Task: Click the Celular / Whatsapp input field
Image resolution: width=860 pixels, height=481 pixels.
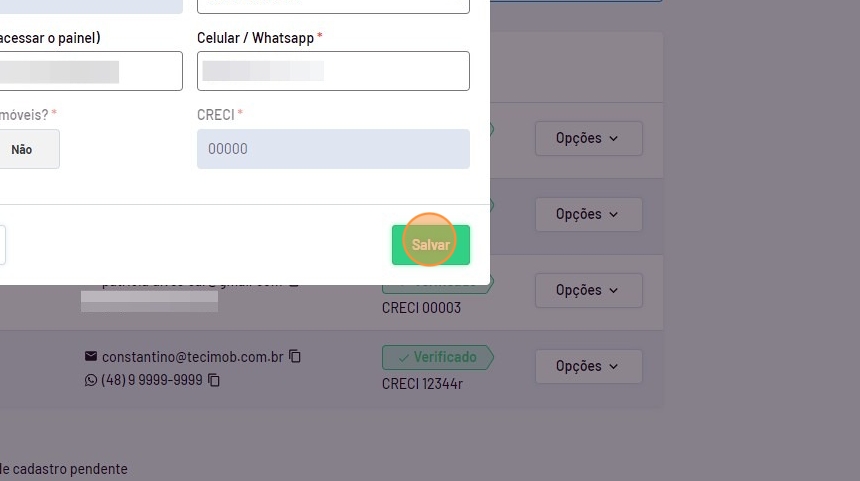Action: click(333, 71)
